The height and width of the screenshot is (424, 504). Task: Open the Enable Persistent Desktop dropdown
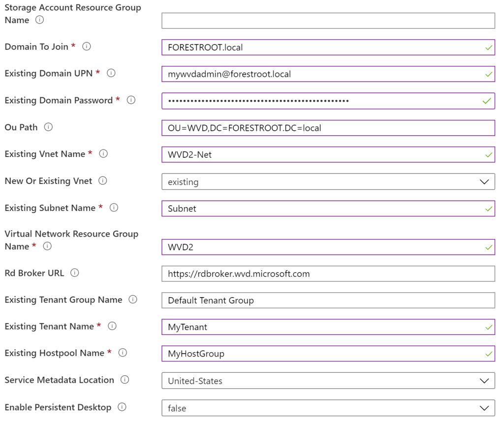[328, 408]
